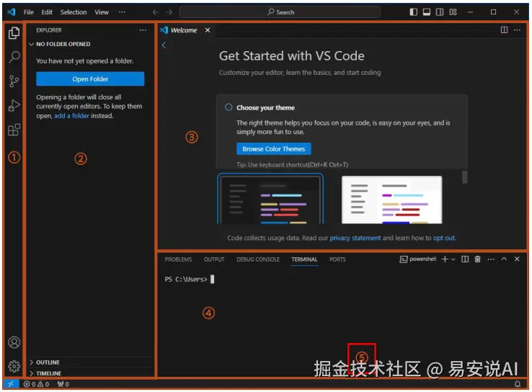Screen dimensions: 532x392
Task: Maximize the panel with up chevron
Action: click(504, 259)
